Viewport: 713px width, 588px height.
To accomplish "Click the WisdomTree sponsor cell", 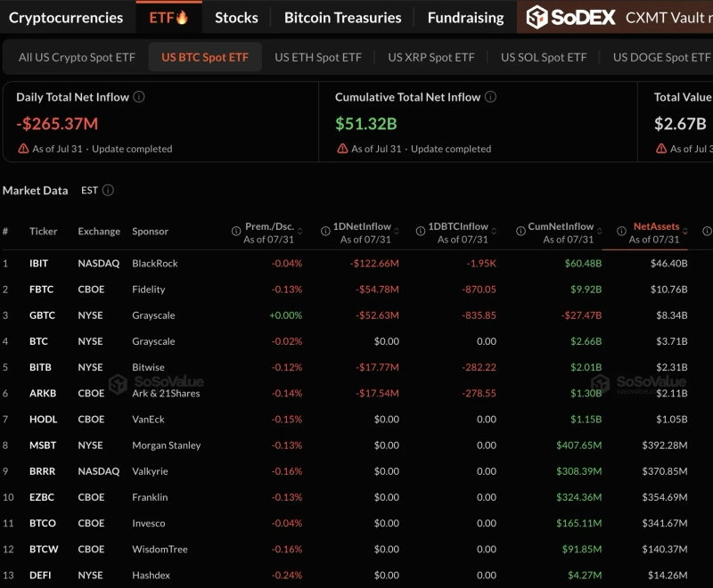I will (160, 549).
